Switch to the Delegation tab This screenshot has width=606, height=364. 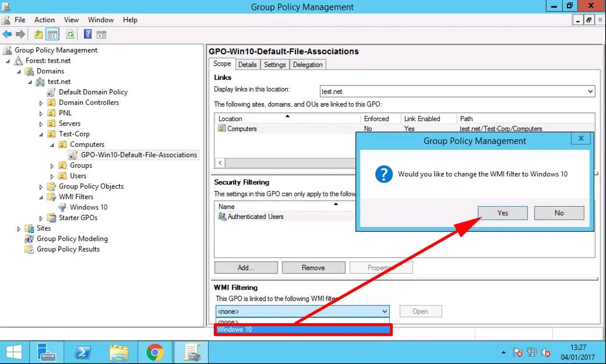308,65
